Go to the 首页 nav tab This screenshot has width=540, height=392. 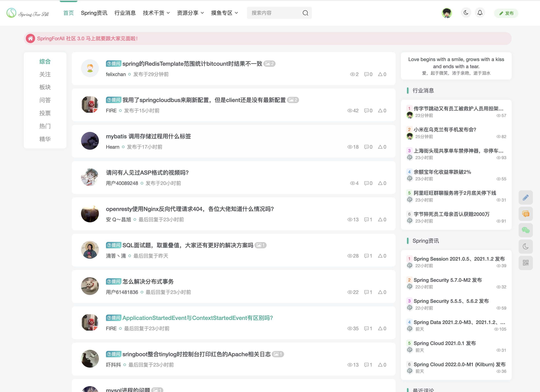point(69,13)
